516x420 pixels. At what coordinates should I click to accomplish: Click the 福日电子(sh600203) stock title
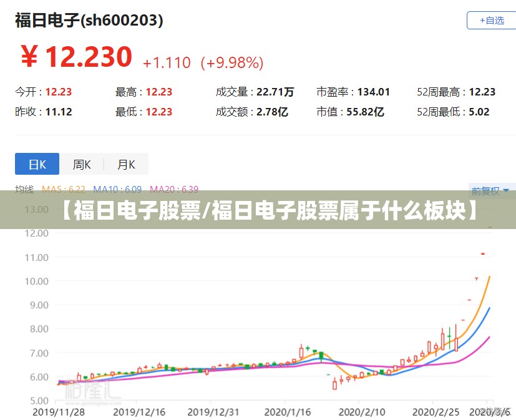[89, 21]
